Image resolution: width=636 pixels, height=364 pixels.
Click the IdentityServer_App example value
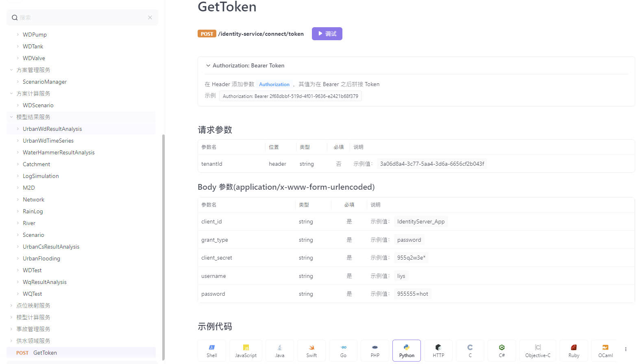(421, 221)
